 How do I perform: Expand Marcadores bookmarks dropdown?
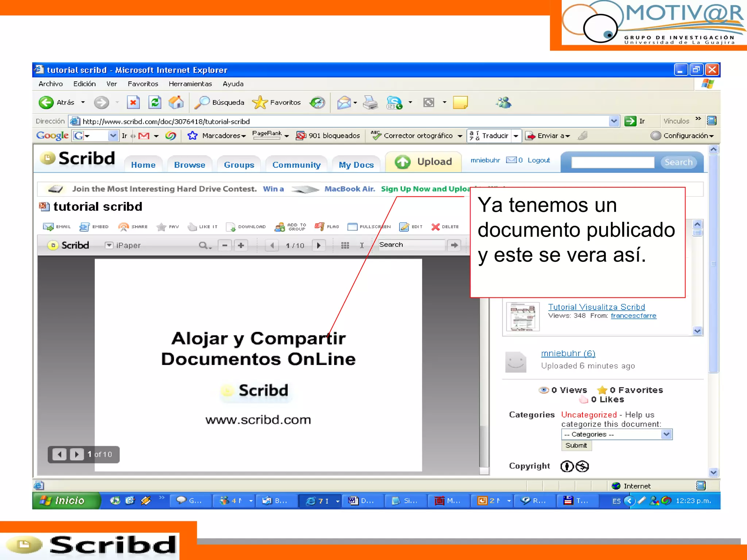click(x=244, y=136)
